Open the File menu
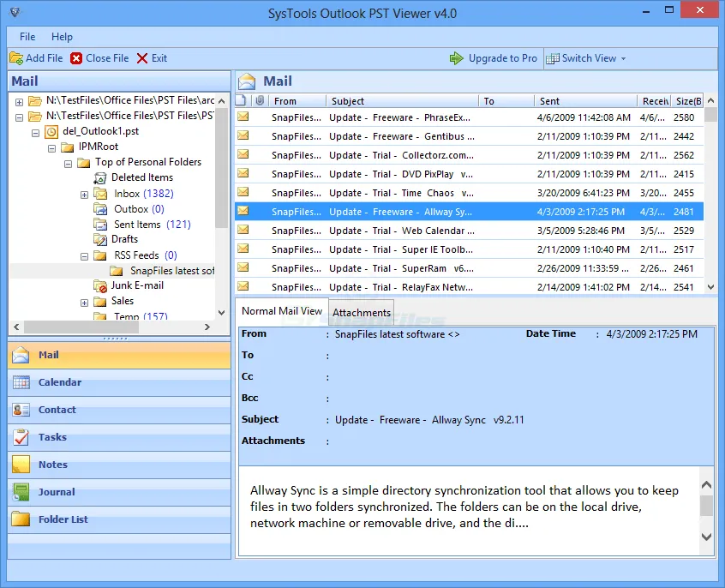The width and height of the screenshot is (725, 588). pos(27,37)
